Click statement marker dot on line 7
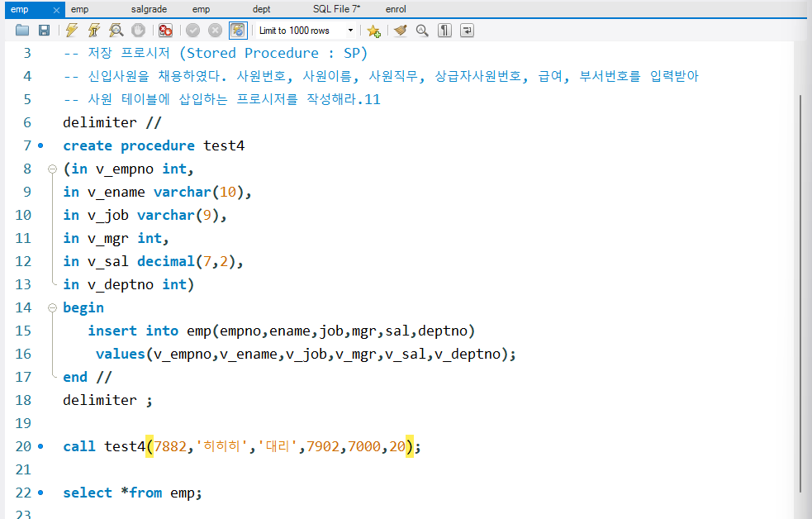 coord(40,146)
